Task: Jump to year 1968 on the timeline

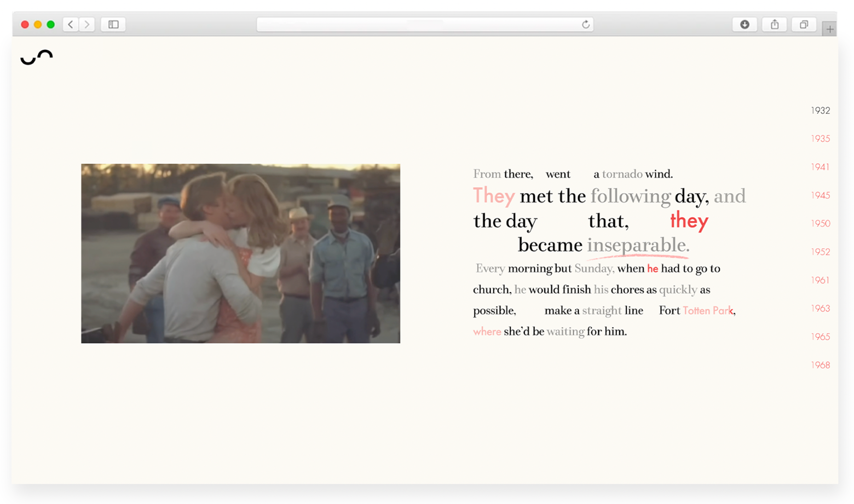Action: point(820,365)
